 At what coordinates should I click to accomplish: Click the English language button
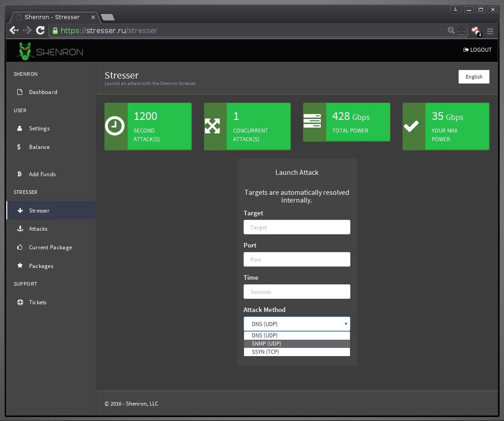coord(474,77)
